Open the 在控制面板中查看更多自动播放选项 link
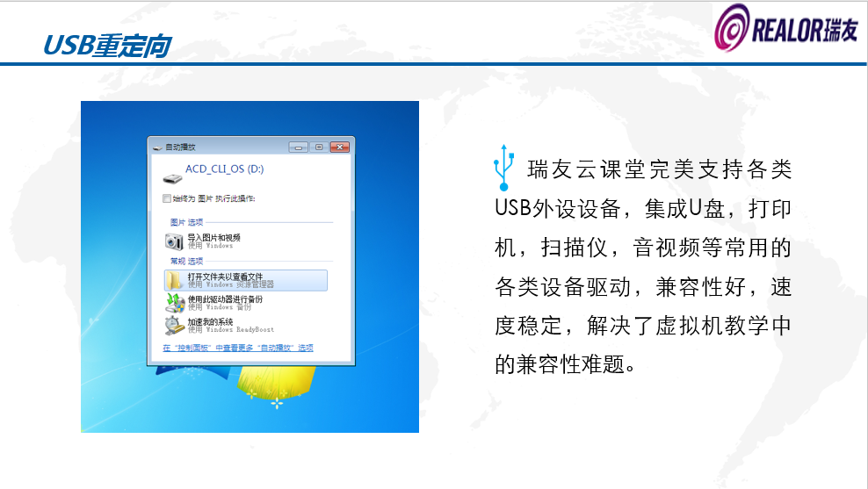 click(x=238, y=348)
